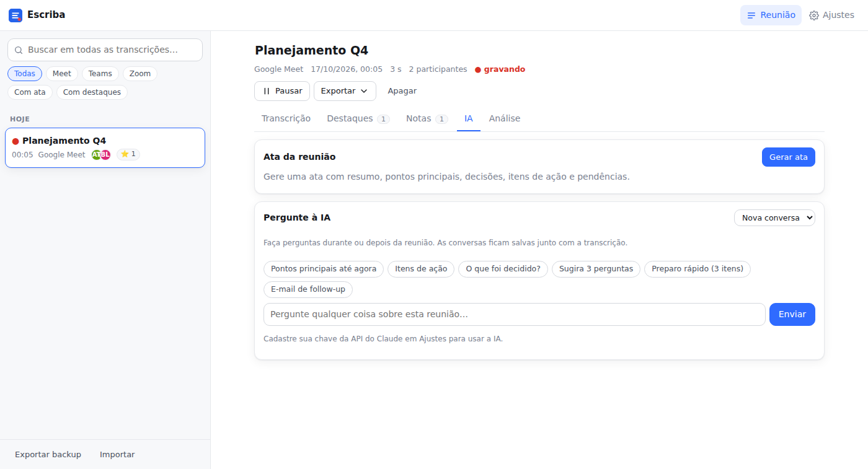The height and width of the screenshot is (469, 868).
Task: Choose the Pontos principais até agora suggestion
Action: coord(324,269)
